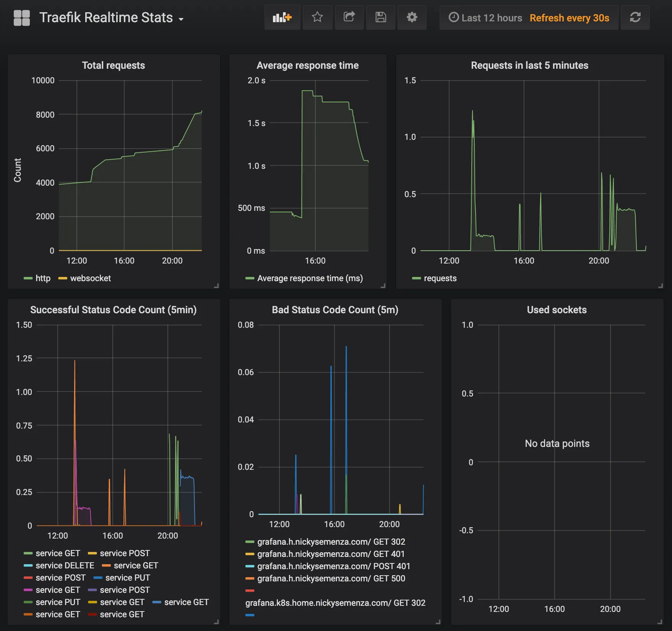Click the resize corner of the Total requests panel
Image resolution: width=672 pixels, height=631 pixels.
(217, 285)
